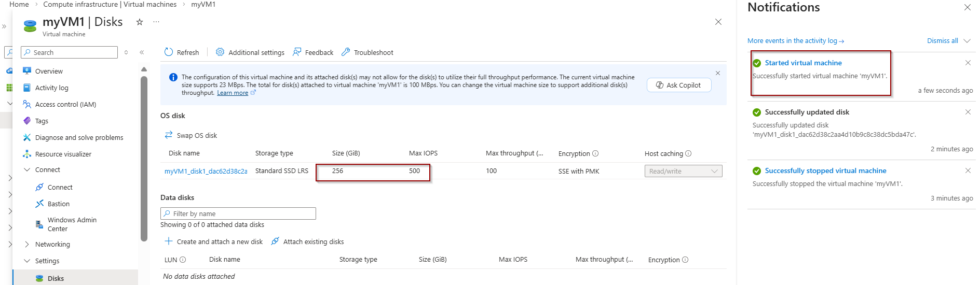Open Windows Admin Center
Screen dimensions: 980x285
tap(72, 224)
